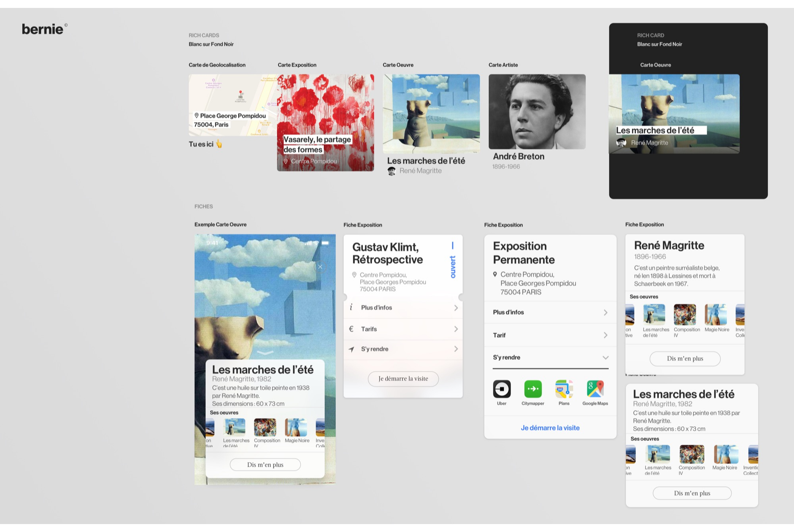
Task: Expand Tarif chevron in Exposition Permanente
Action: pos(605,335)
